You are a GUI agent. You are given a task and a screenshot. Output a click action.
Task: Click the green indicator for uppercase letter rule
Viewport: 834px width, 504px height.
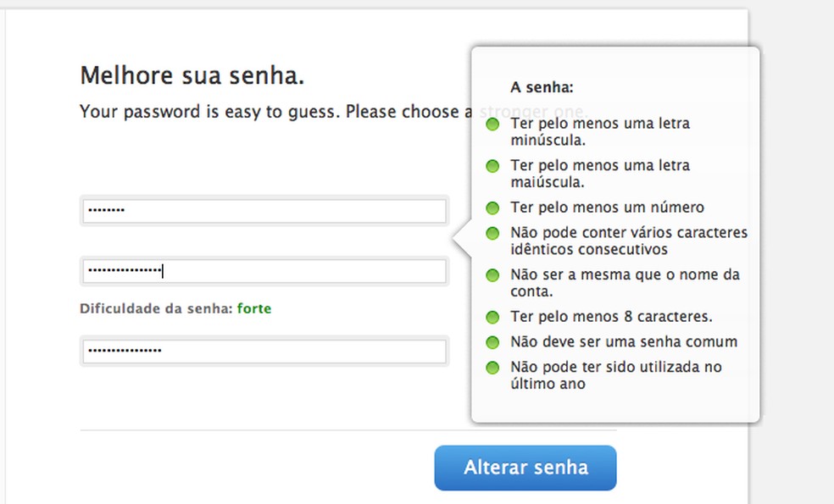tap(492, 165)
